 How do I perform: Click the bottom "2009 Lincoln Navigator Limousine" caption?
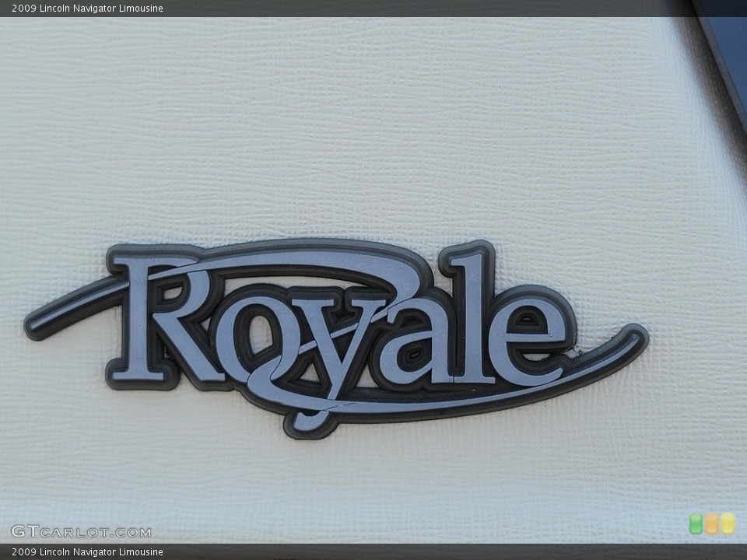tap(88, 552)
